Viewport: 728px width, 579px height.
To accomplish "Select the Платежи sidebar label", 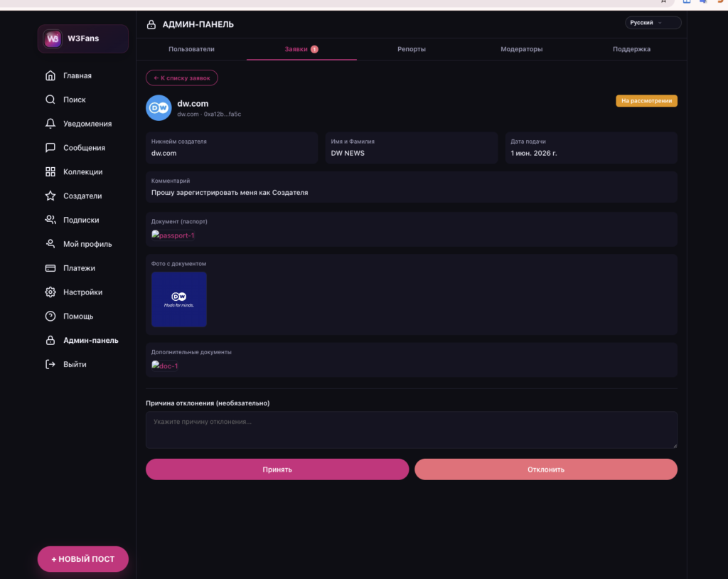I will [x=79, y=268].
